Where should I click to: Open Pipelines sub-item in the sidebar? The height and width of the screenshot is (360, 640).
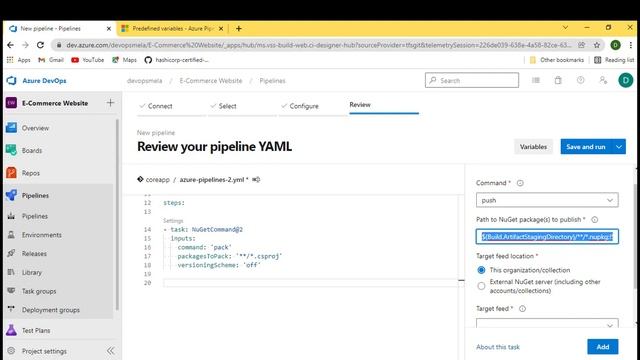click(35, 216)
